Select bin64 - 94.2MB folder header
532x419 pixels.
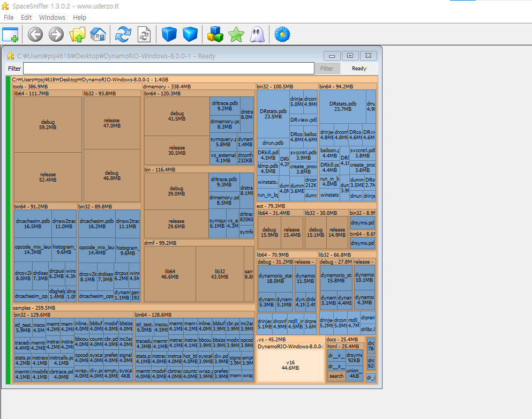point(348,86)
